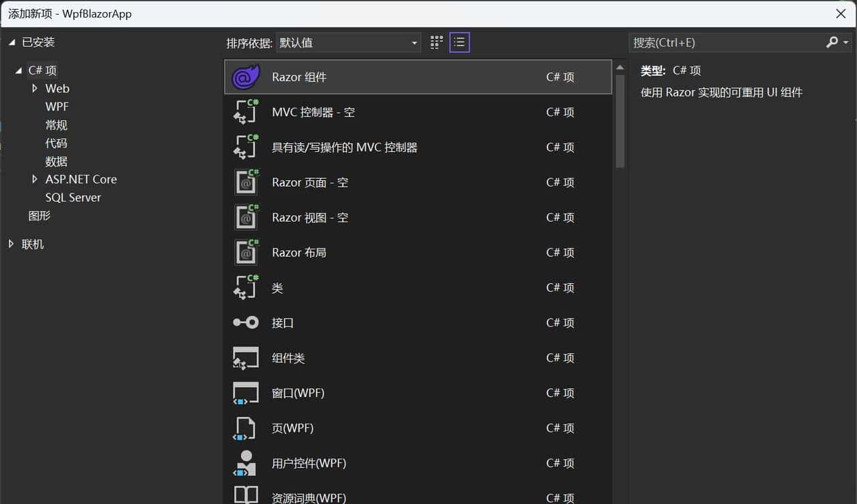The image size is (857, 504).
Task: Click the MVC 控制器 - 空 item icon
Action: click(246, 112)
